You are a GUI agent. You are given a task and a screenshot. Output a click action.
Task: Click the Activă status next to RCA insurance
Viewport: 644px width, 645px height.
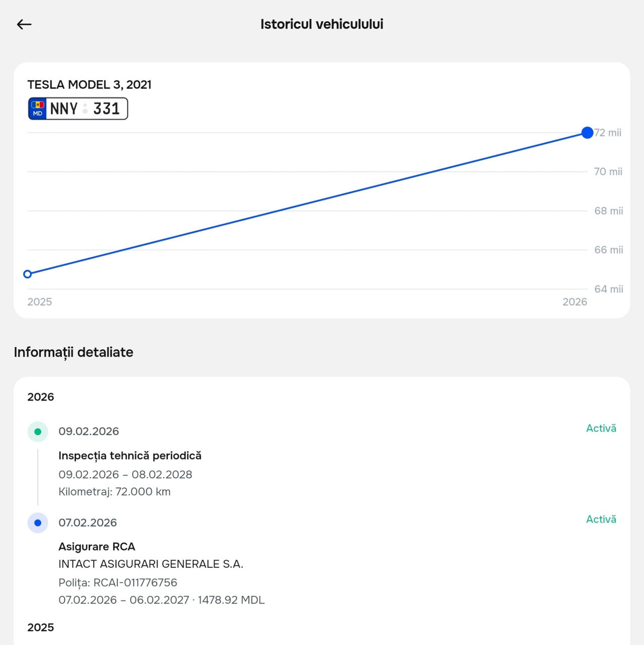[x=601, y=520]
